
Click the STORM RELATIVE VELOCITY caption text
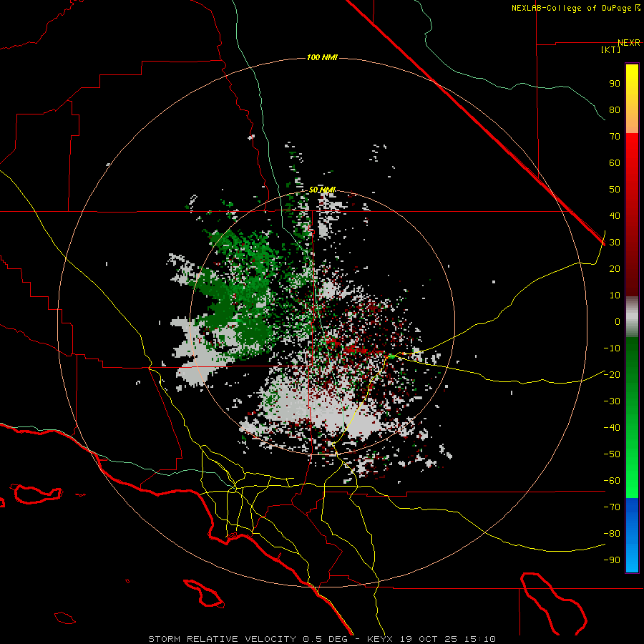tap(223, 639)
